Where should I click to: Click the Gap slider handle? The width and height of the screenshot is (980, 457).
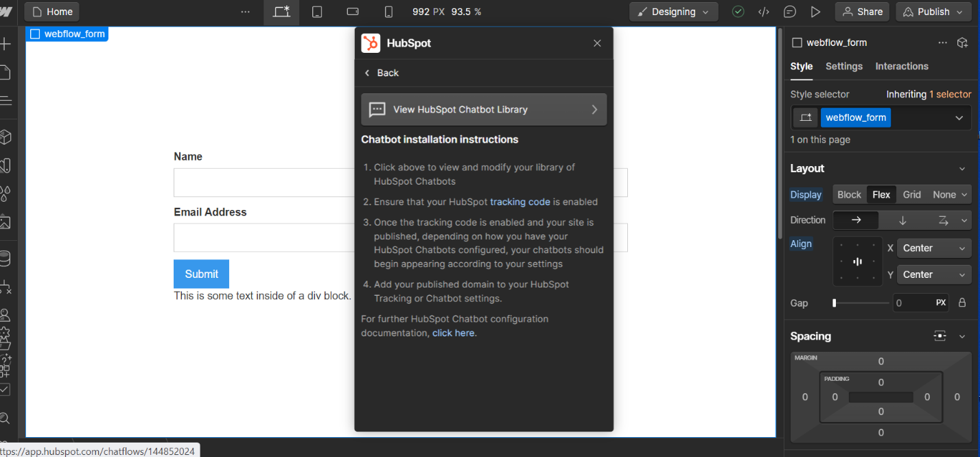tap(835, 303)
